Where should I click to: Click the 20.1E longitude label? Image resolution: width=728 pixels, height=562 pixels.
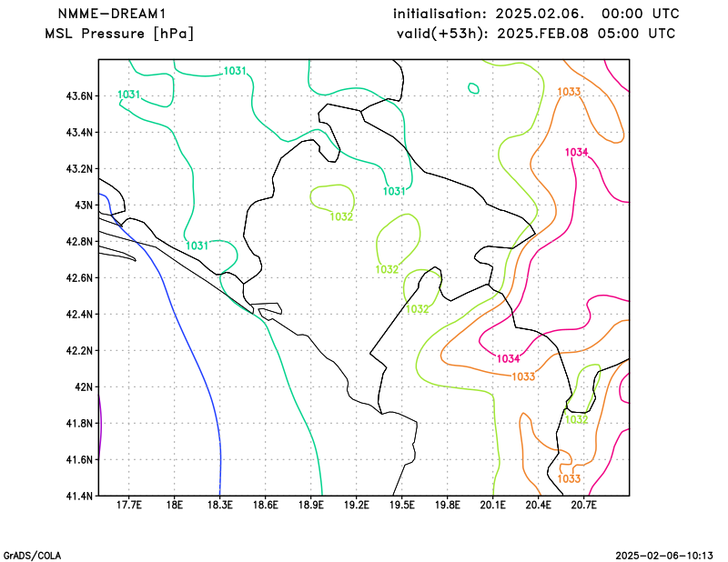point(492,505)
